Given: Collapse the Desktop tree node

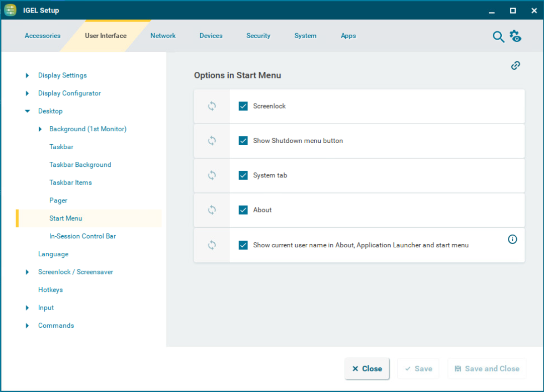Looking at the screenshot, I should coord(27,111).
